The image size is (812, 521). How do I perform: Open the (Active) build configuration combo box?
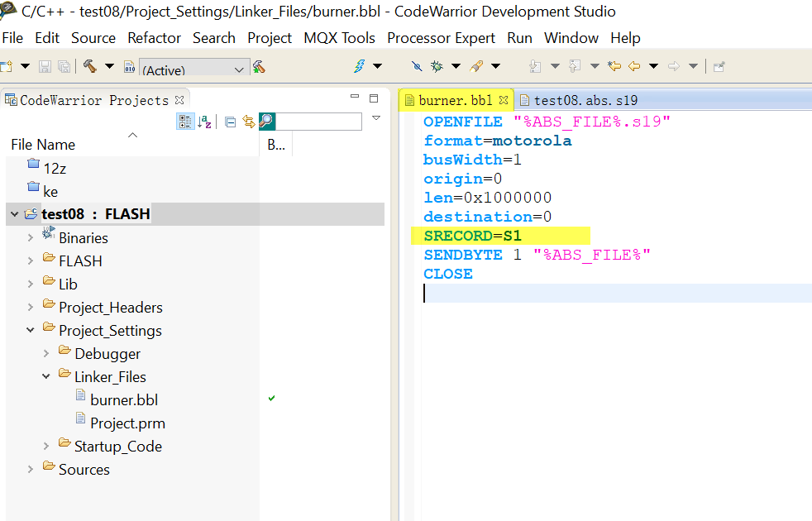tap(193, 69)
